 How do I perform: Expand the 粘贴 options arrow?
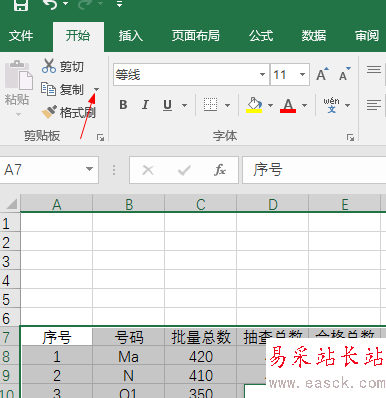click(18, 114)
